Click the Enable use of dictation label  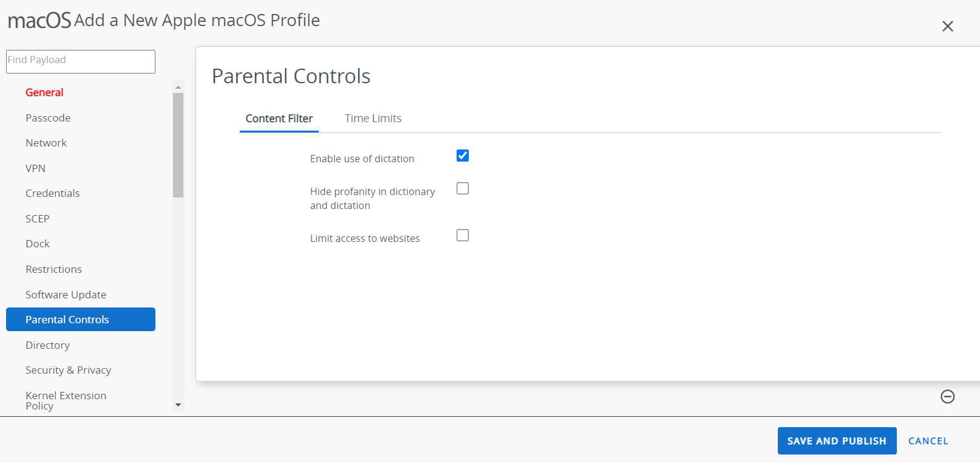(x=362, y=159)
